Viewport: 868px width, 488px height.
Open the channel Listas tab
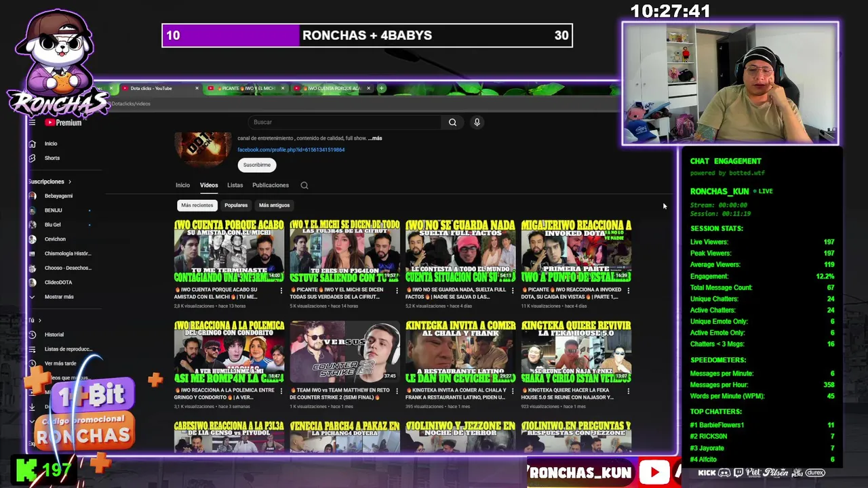235,185
